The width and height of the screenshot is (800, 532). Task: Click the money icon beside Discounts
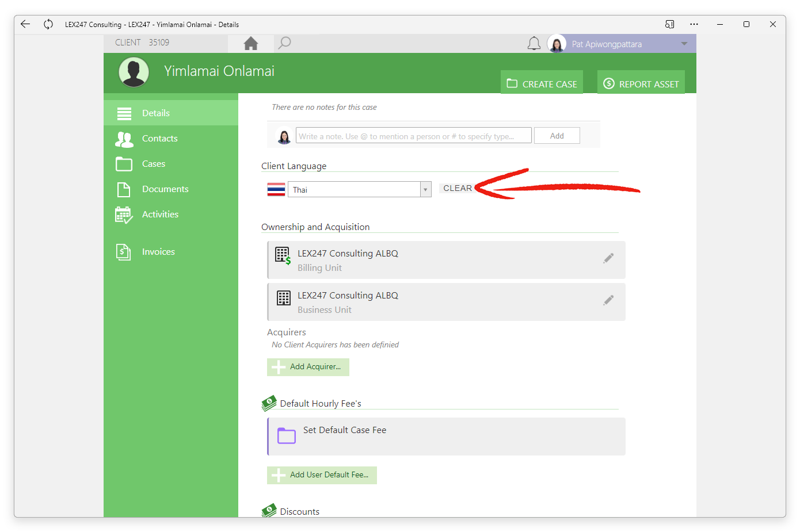[x=269, y=511]
